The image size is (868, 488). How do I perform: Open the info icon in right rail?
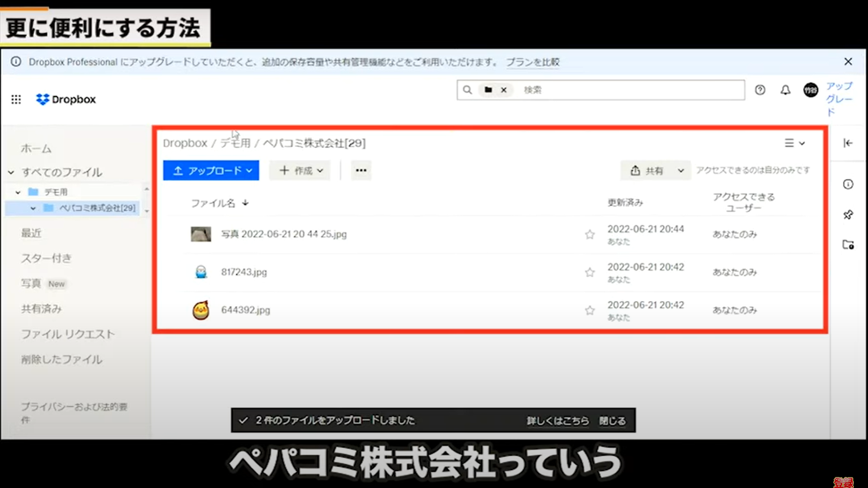click(x=848, y=184)
